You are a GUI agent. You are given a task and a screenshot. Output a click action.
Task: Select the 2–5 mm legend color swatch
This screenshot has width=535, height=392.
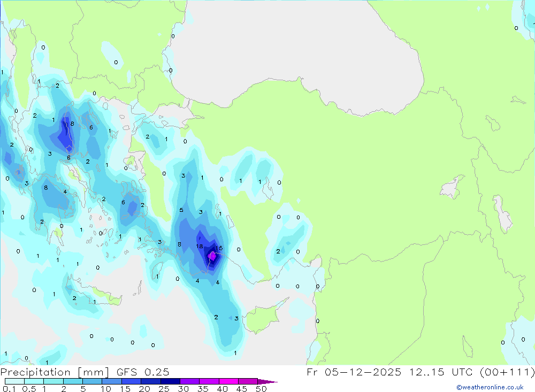pos(73,381)
